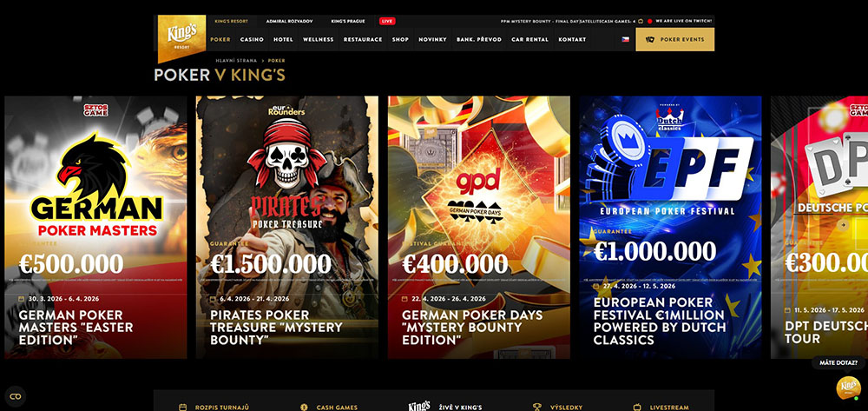Viewport: 868px width, 411px height.
Task: Click the trophy icon beside Výsledky
Action: 536,408
